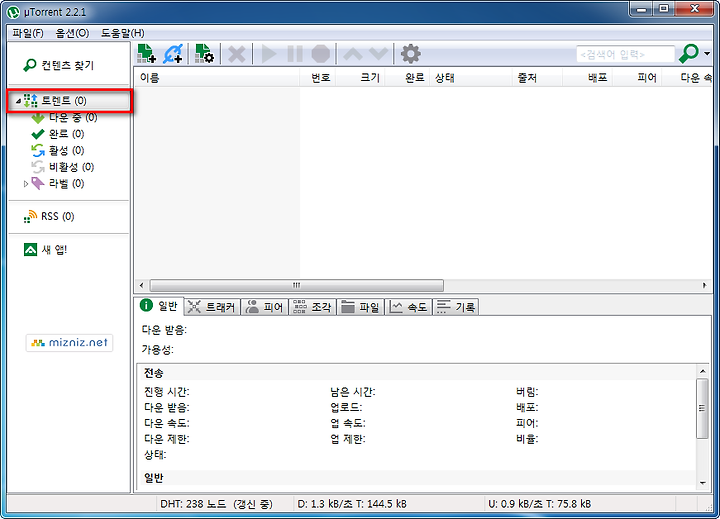
Task: Switch to the 일반 tab
Action: point(159,306)
